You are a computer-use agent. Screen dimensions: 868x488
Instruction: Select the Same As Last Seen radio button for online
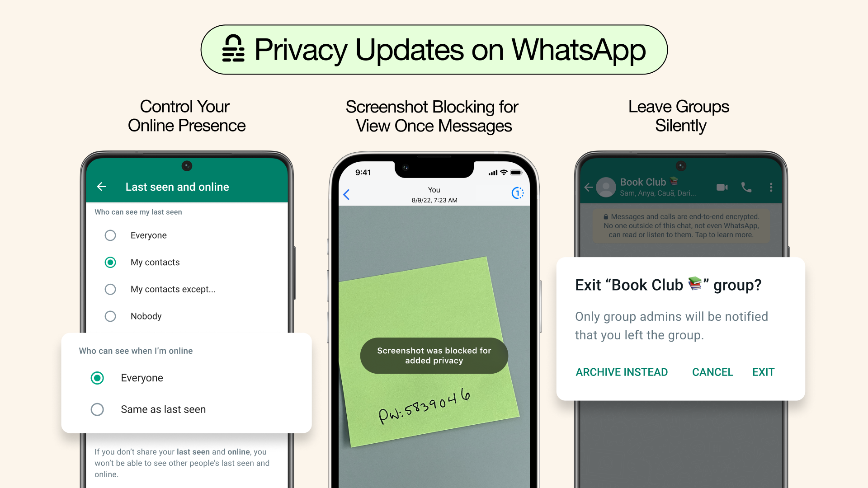point(97,409)
